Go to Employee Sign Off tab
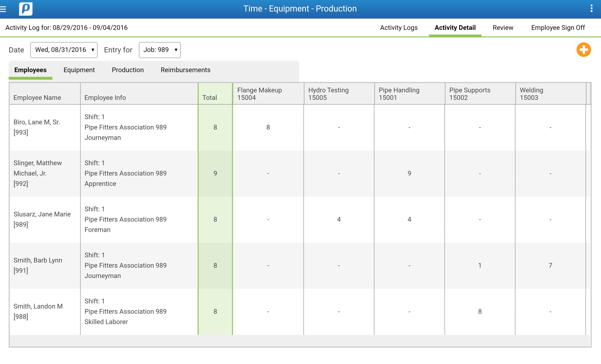The image size is (601, 364). [558, 28]
